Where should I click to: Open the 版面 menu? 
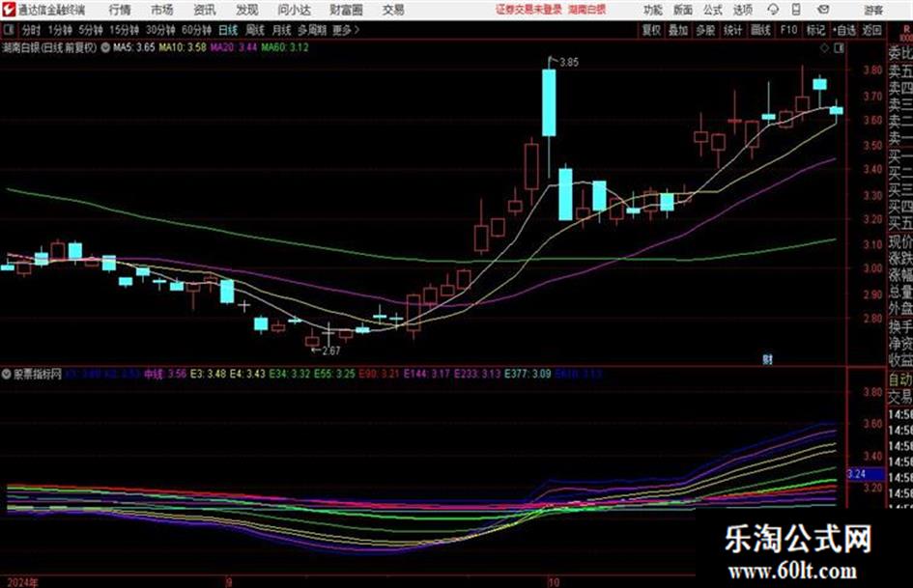[682, 10]
